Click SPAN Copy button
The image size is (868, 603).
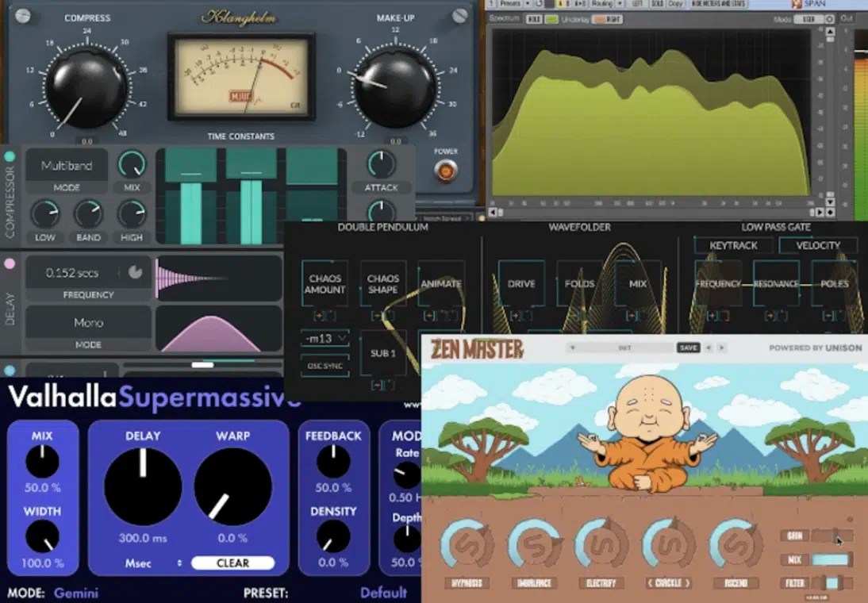pos(675,3)
